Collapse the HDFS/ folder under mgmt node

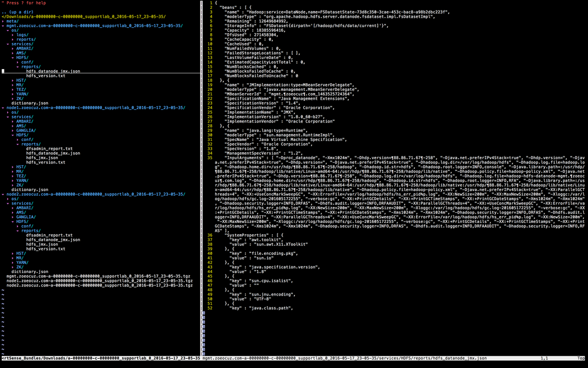click(x=22, y=58)
